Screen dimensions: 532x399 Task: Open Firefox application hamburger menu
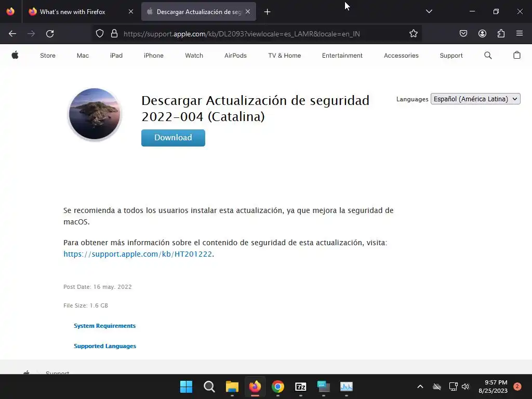[520, 34]
